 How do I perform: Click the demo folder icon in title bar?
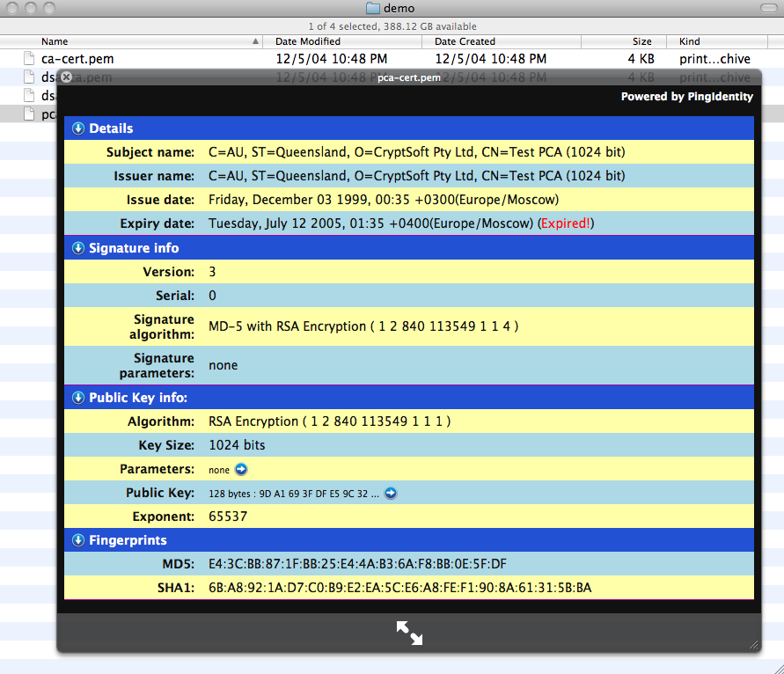pyautogui.click(x=372, y=8)
